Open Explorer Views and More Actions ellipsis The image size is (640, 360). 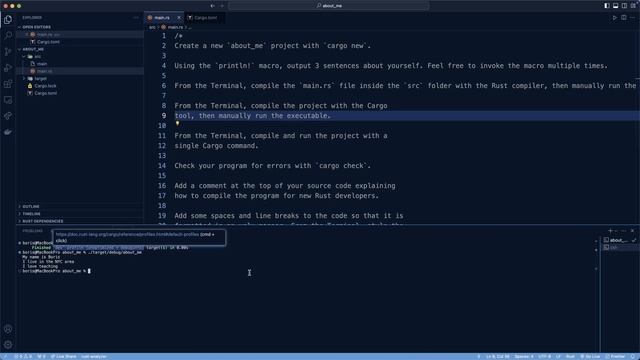(136, 18)
